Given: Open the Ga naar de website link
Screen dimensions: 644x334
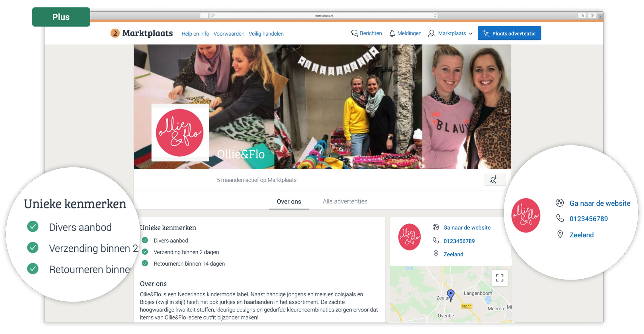Looking at the screenshot, I should [467, 228].
